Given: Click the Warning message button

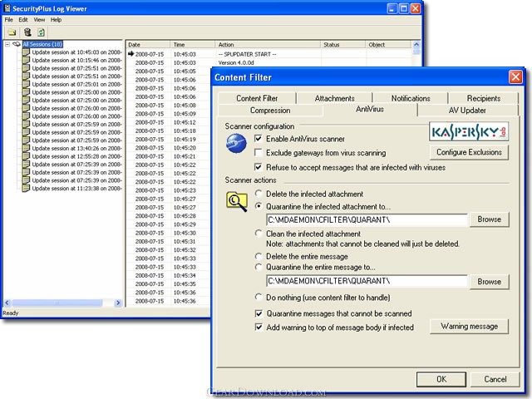Looking at the screenshot, I should point(469,327).
